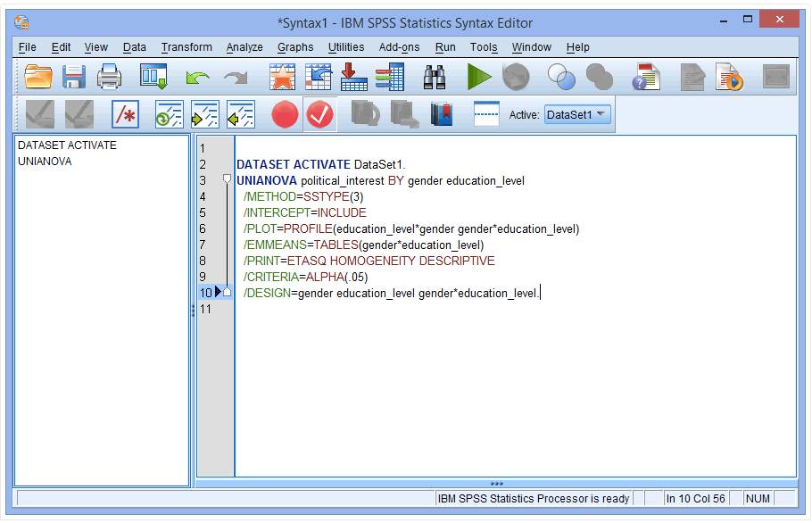
Task: Click the /METHOD=SSTYPE(3) line
Action: (x=303, y=196)
